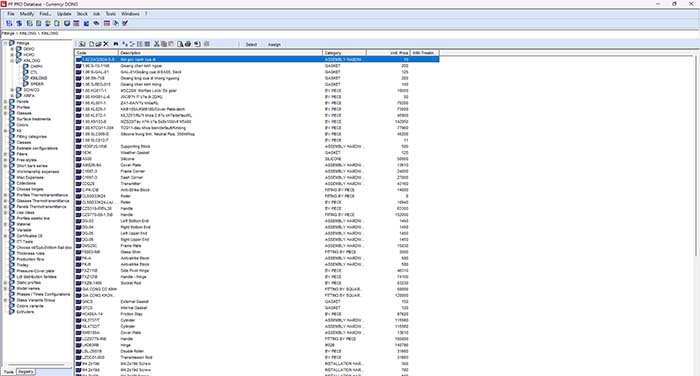Cut selection with the scissors icon
The height and width of the screenshot is (376, 700).
tap(157, 44)
